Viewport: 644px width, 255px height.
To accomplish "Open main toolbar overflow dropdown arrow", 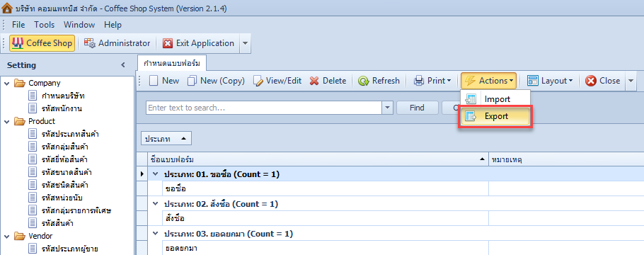I will [245, 43].
